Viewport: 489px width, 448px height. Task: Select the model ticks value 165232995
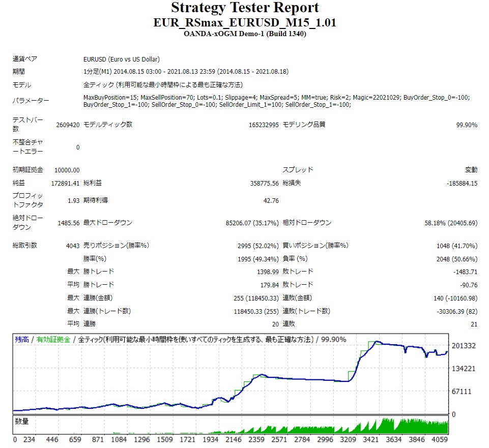tap(264, 125)
